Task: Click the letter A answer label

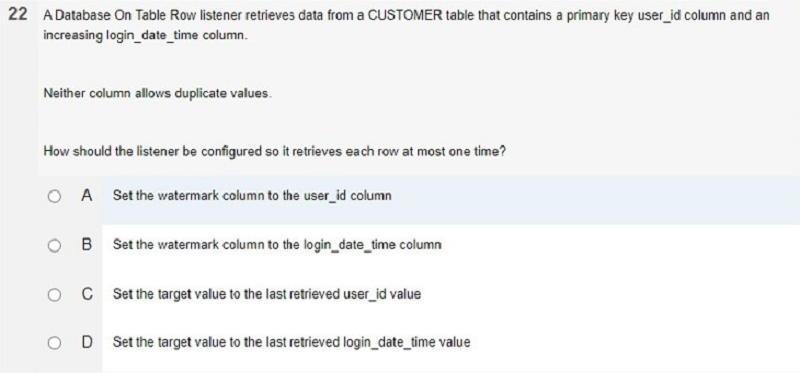Action: point(87,196)
